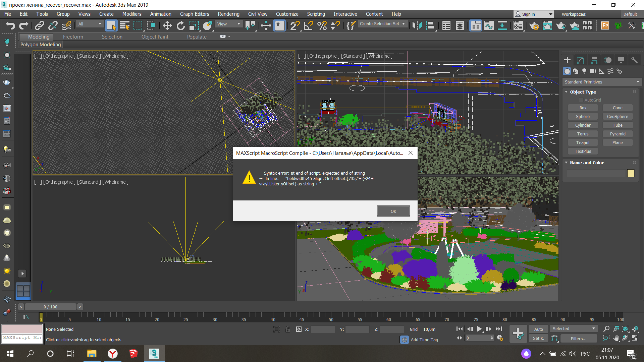The image size is (644, 362).
Task: Open the Create panel plus tab
Action: point(567,60)
